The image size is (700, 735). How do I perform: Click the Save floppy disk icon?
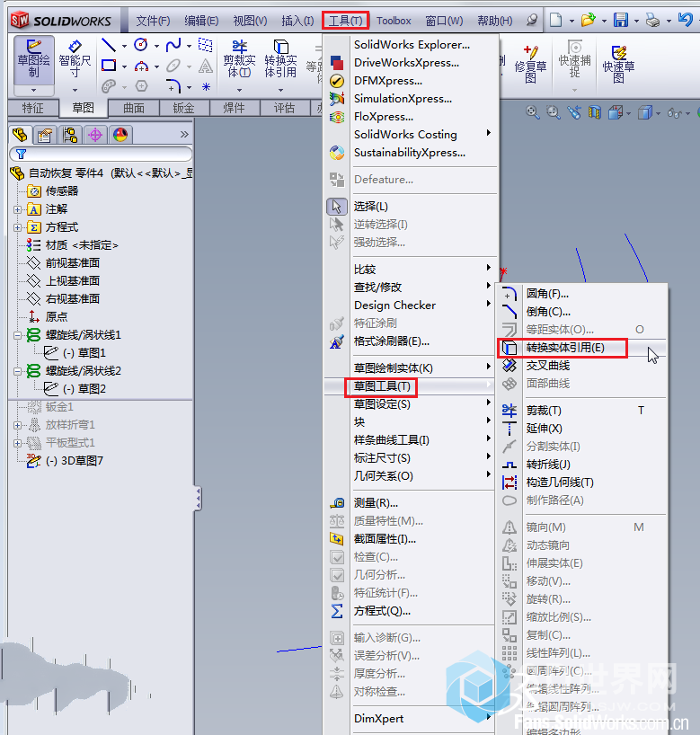click(621, 20)
